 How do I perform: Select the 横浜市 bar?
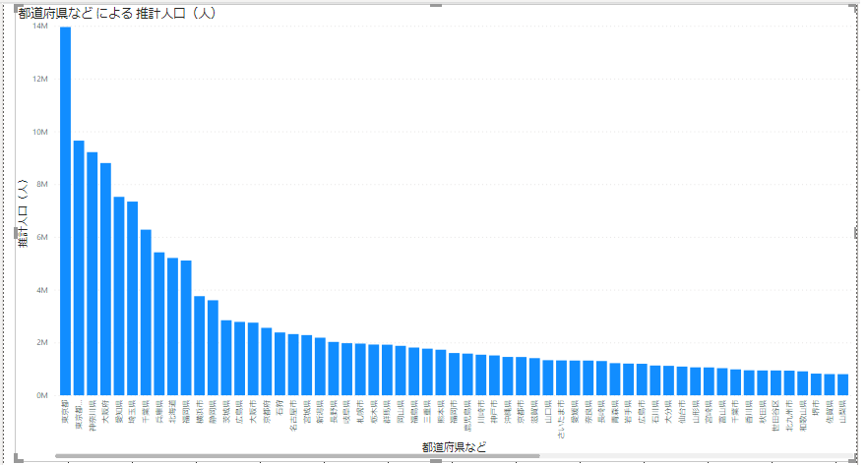pos(199,345)
